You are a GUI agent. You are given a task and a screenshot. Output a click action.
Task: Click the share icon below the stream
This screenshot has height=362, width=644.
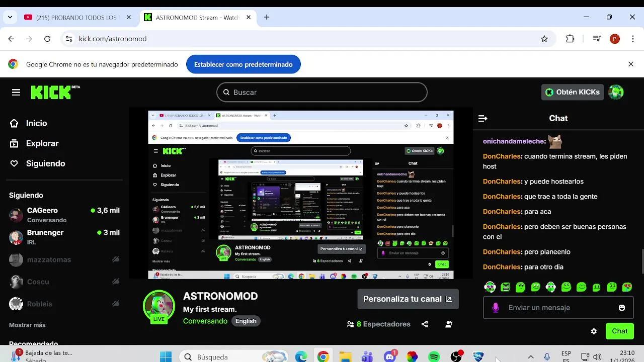(x=425, y=324)
